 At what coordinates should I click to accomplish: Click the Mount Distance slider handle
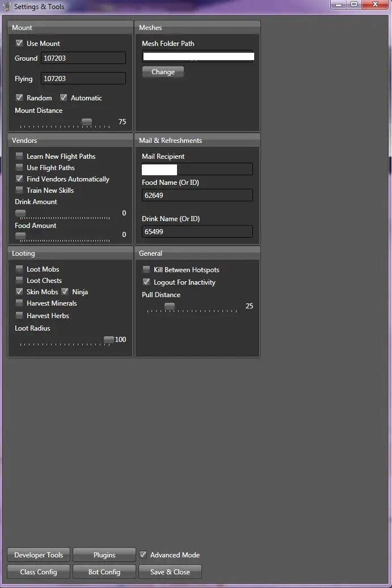pos(87,121)
